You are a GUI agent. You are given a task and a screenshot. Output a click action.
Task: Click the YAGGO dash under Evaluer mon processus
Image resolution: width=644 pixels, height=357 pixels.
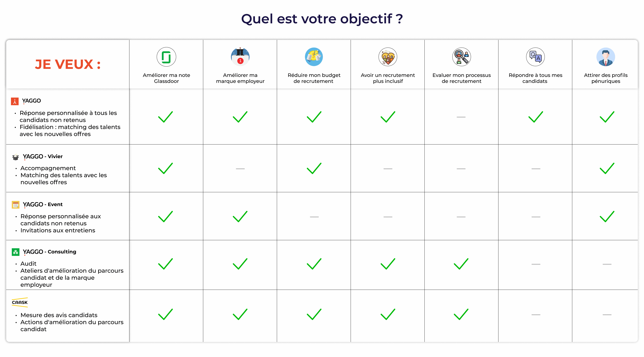[x=461, y=117]
